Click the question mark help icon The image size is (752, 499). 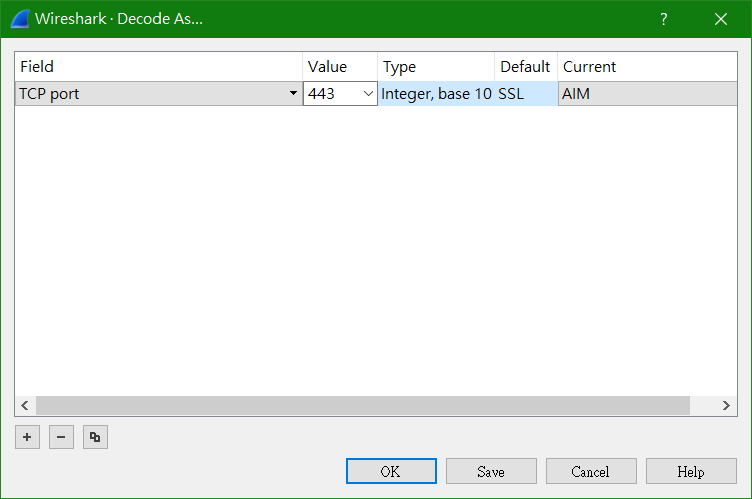[664, 19]
